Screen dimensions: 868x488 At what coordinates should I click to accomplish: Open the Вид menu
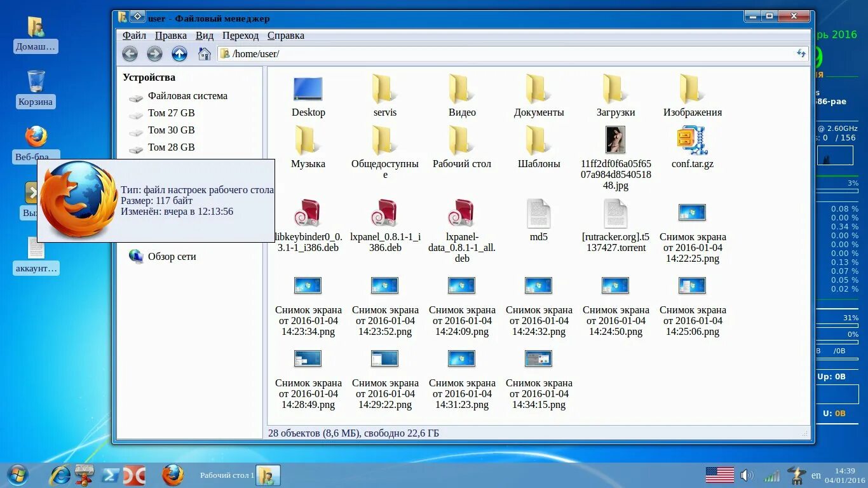[x=205, y=36]
